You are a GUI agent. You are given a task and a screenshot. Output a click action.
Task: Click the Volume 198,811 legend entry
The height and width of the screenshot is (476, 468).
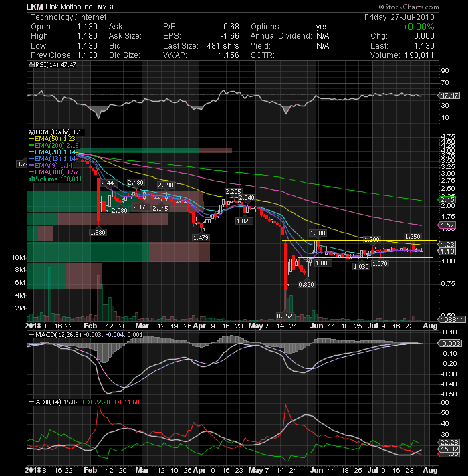[x=55, y=178]
